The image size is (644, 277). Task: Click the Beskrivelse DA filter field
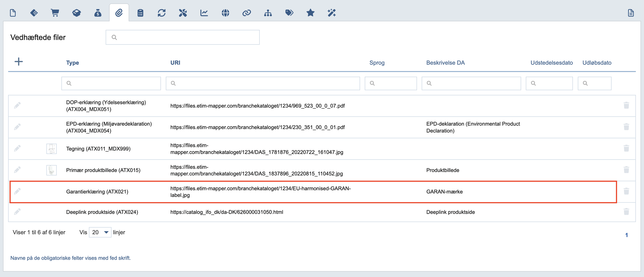click(471, 83)
